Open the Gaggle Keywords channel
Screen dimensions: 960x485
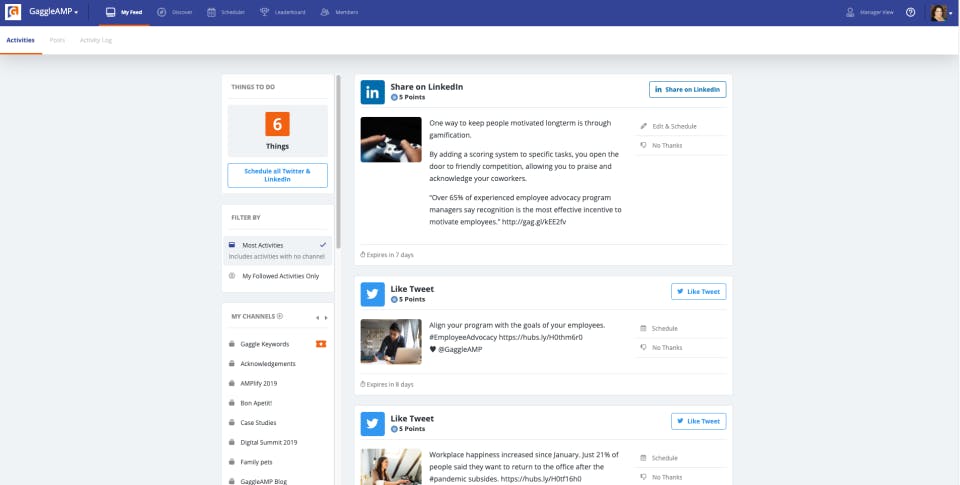[264, 344]
